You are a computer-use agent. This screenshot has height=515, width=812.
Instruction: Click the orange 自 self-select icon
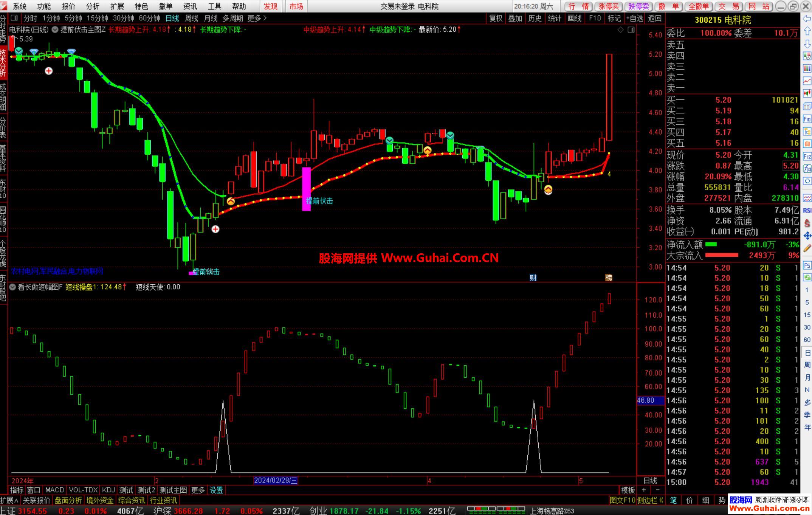[807, 144]
